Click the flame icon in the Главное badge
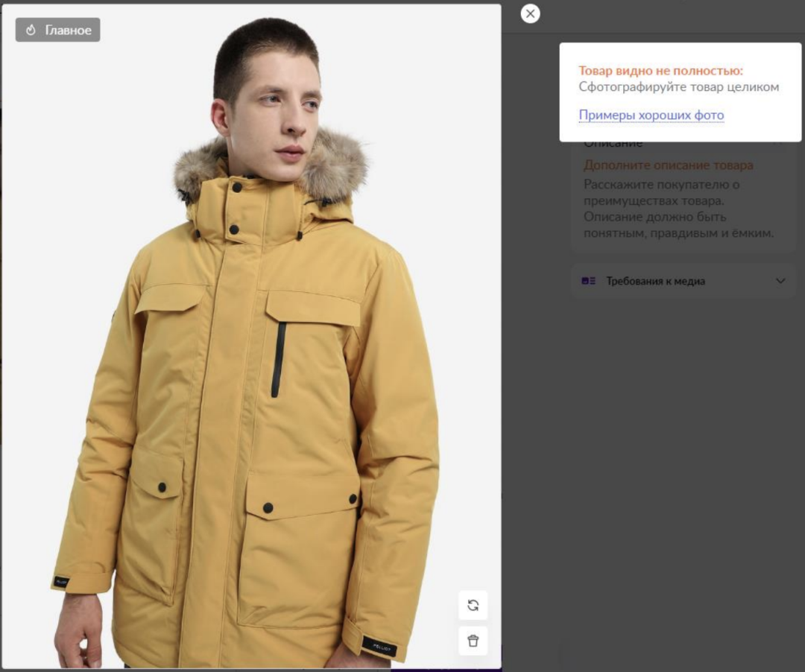This screenshot has width=805, height=672. pos(31,31)
